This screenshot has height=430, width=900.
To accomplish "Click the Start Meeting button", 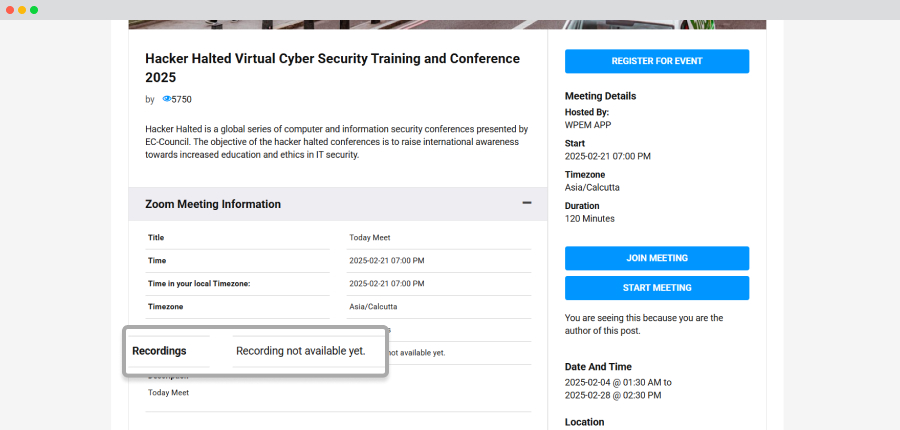I will tap(657, 288).
